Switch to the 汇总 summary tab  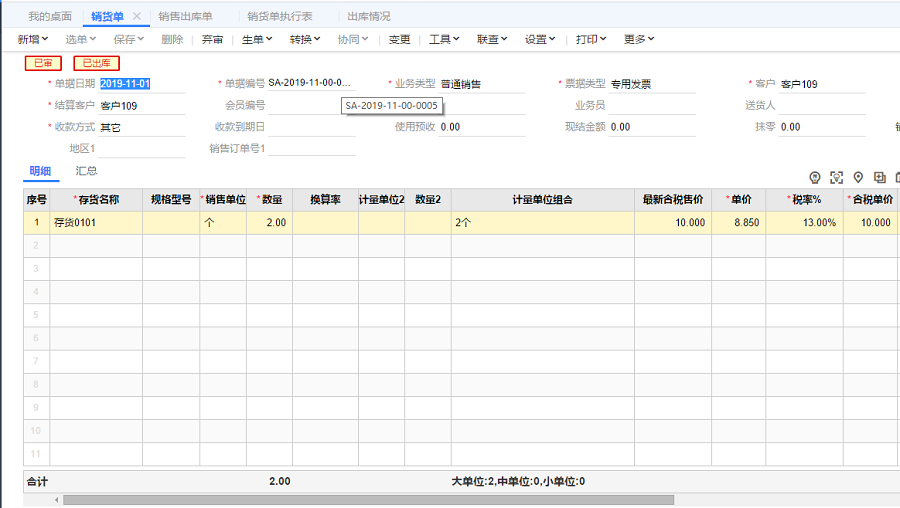click(87, 171)
